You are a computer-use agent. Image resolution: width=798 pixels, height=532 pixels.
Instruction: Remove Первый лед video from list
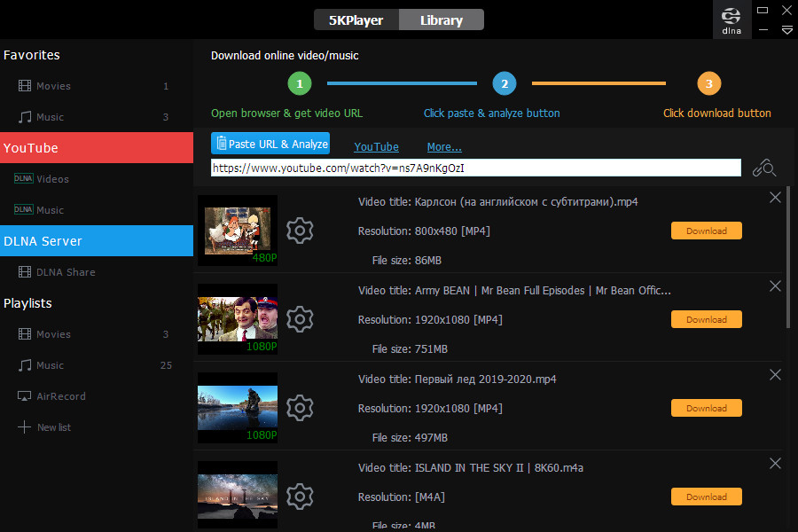click(x=775, y=375)
